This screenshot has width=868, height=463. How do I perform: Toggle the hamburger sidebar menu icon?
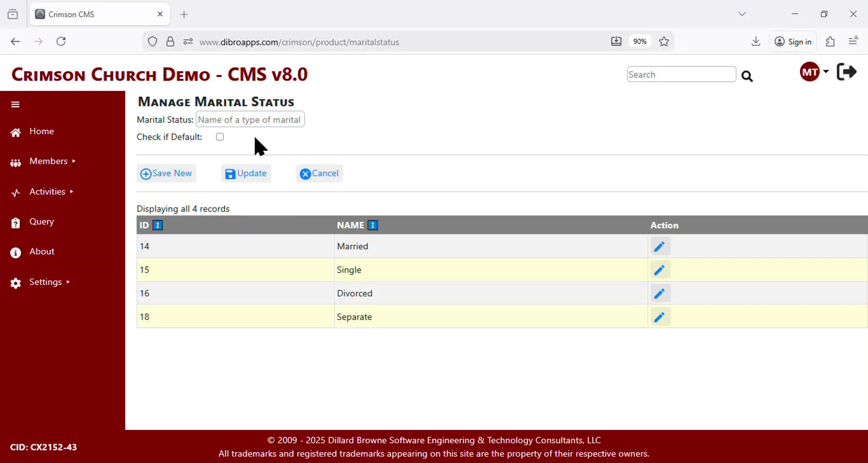[x=15, y=104]
